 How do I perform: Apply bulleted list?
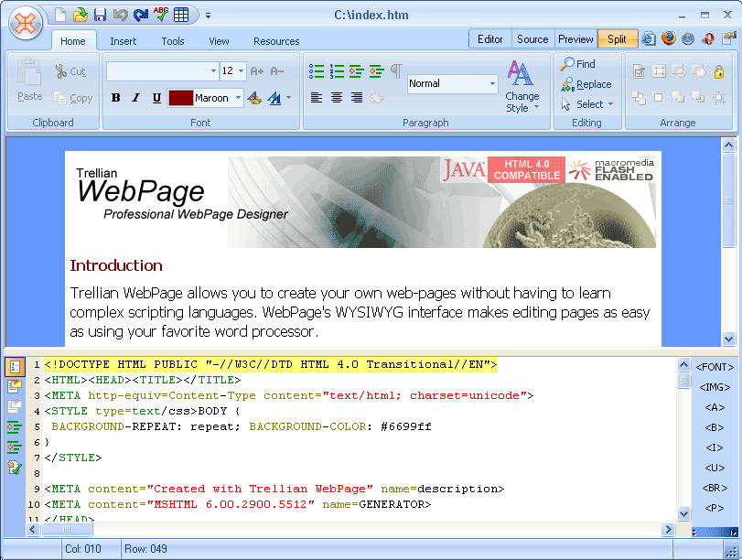pyautogui.click(x=317, y=71)
